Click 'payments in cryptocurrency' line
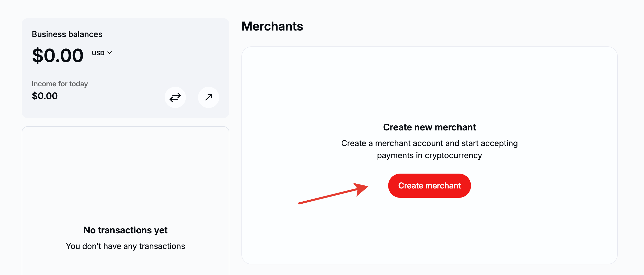644x275 pixels. click(x=429, y=155)
